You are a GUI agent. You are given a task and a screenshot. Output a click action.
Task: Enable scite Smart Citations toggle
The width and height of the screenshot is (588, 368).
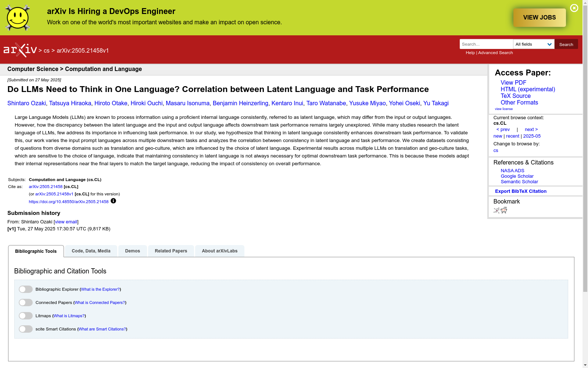pyautogui.click(x=26, y=329)
